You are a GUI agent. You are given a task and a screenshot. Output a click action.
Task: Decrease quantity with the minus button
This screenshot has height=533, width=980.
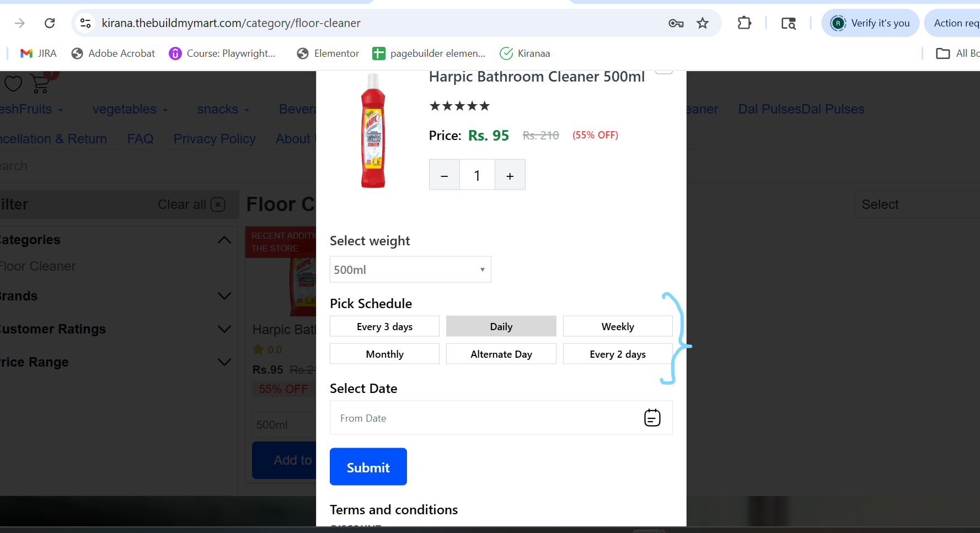point(445,175)
